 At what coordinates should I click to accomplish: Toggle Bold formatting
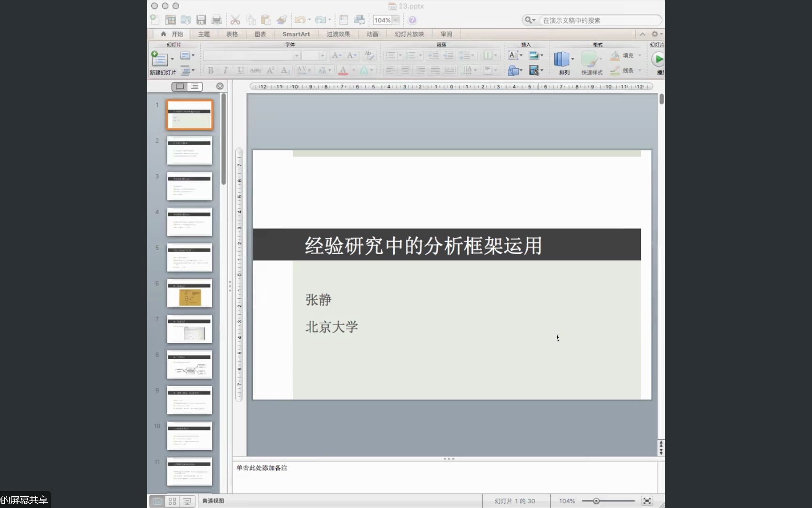click(211, 71)
